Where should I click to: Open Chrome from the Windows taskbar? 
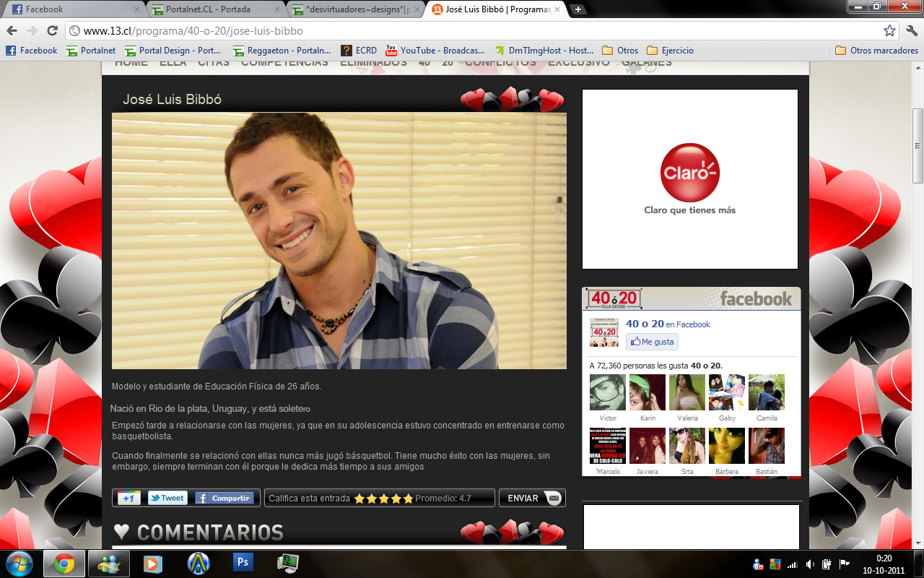[x=64, y=563]
